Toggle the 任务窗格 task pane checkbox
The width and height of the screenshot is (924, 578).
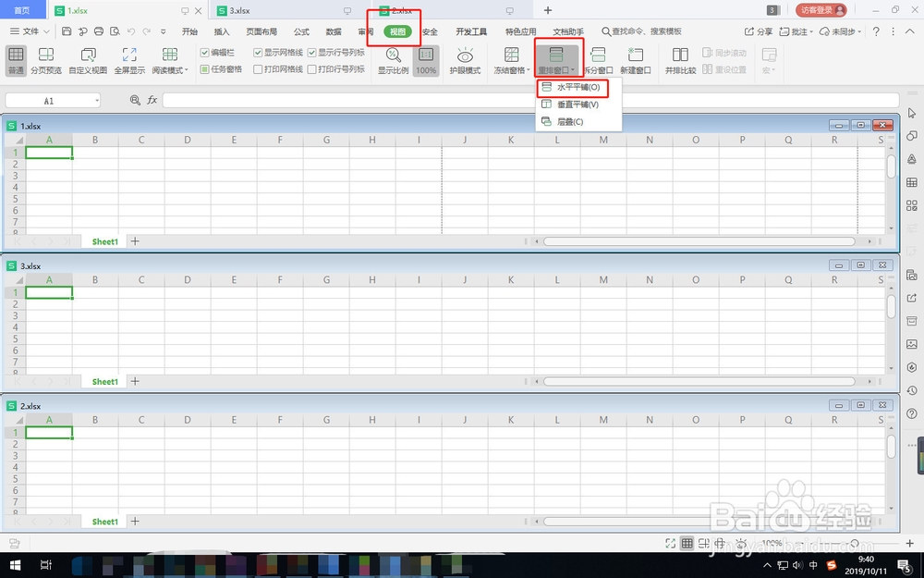[x=204, y=69]
